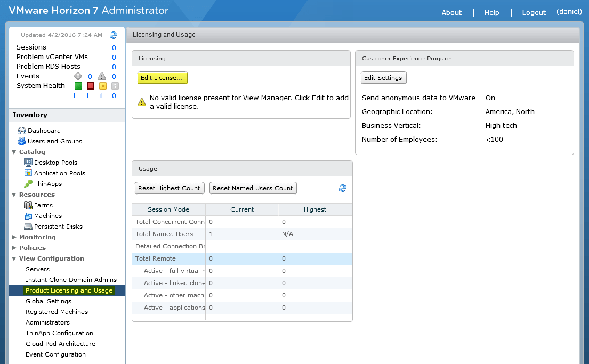Click the ThinApps green icon
The image size is (589, 364).
pos(28,184)
